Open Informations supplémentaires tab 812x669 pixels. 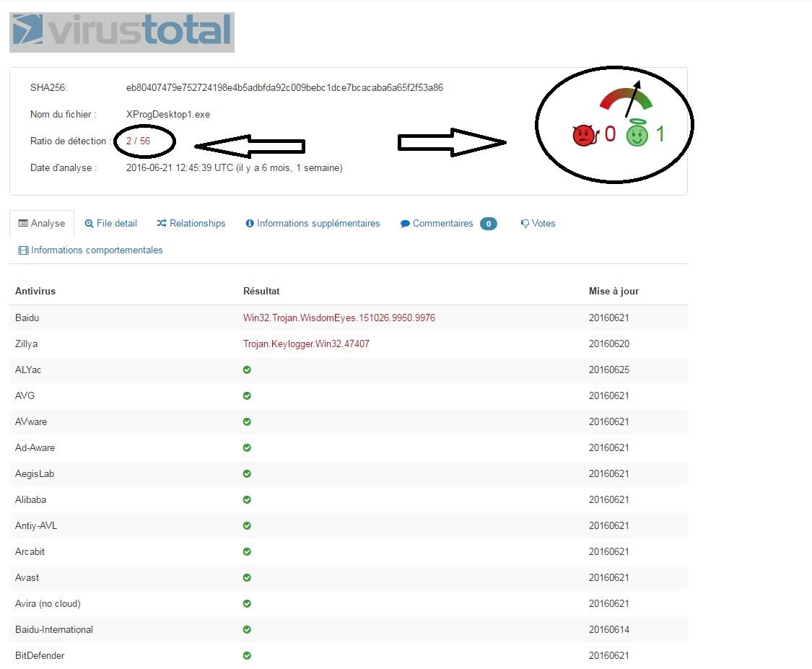click(313, 223)
